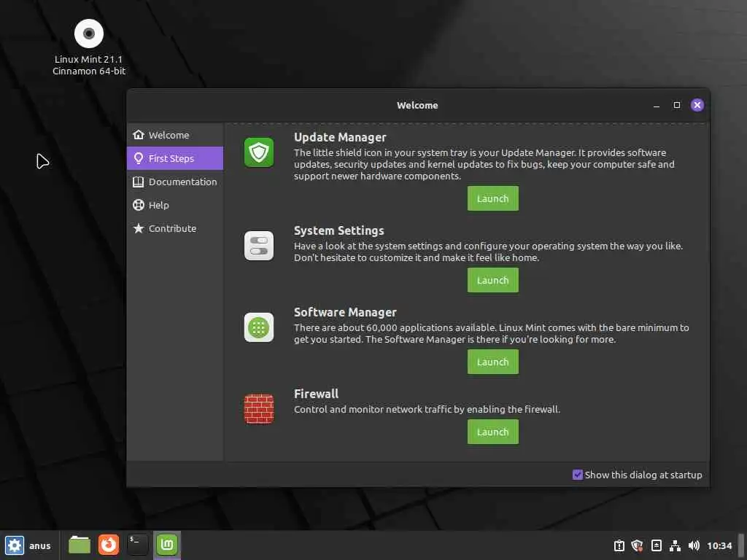Open the Linux Mint 21.1 disc desktop icon

coord(88,34)
